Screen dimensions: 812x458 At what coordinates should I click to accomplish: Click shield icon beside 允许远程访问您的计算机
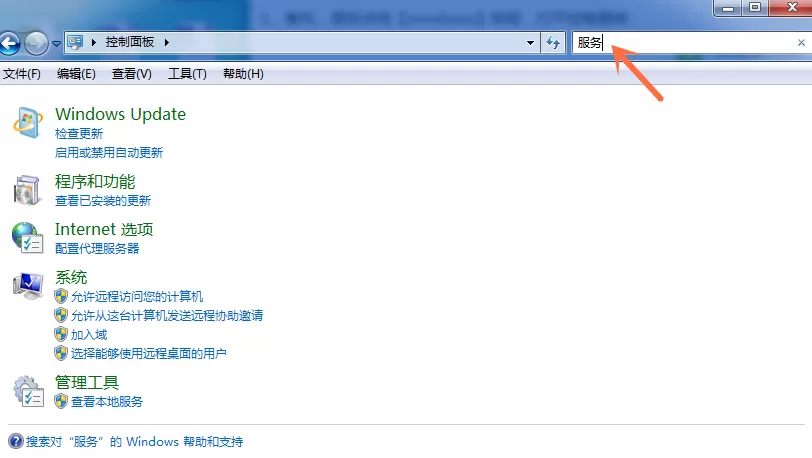[61, 296]
